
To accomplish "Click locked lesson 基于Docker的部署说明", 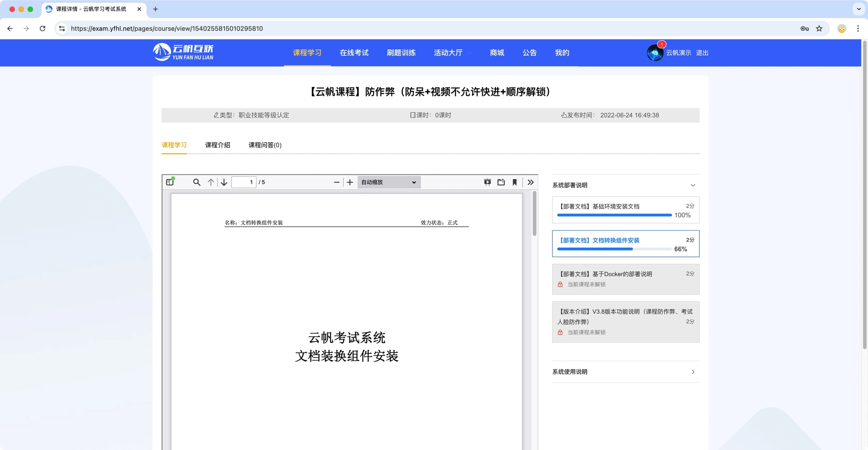I will click(626, 279).
